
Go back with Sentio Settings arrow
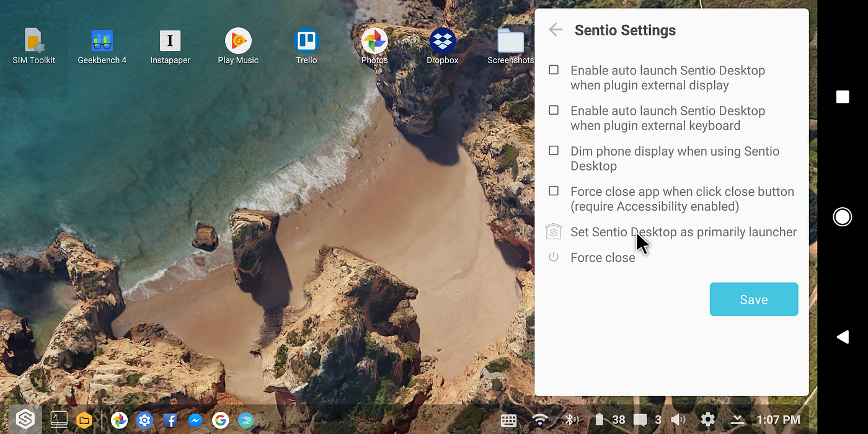click(x=556, y=30)
